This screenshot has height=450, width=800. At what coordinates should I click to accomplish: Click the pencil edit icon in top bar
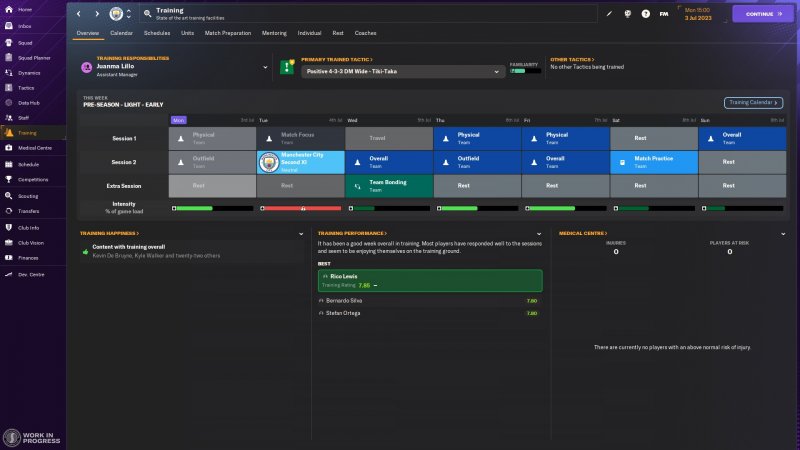point(609,14)
